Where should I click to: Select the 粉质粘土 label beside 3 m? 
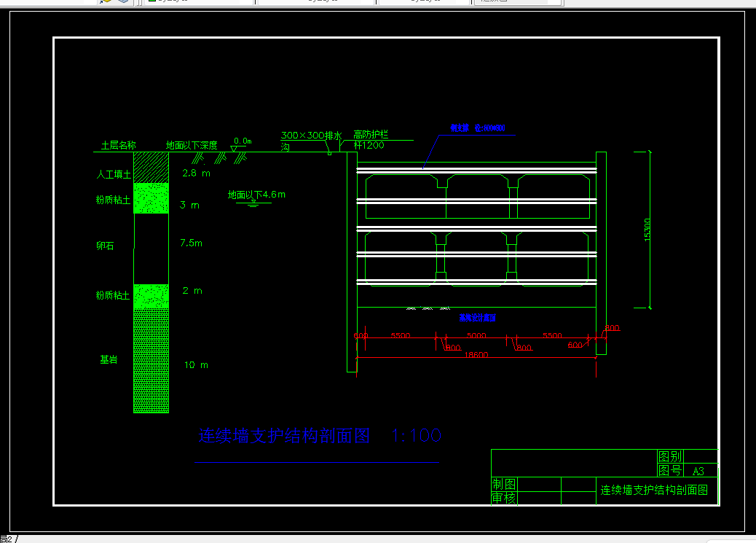point(114,200)
